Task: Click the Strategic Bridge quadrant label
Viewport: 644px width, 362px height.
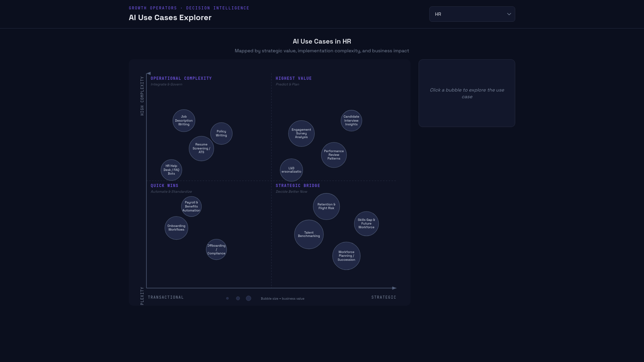Action: 298,186
